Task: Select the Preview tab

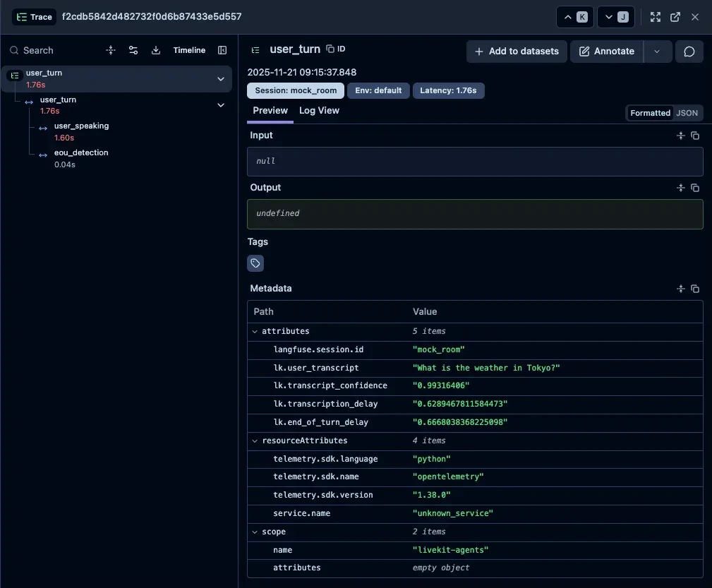Action: [x=270, y=111]
